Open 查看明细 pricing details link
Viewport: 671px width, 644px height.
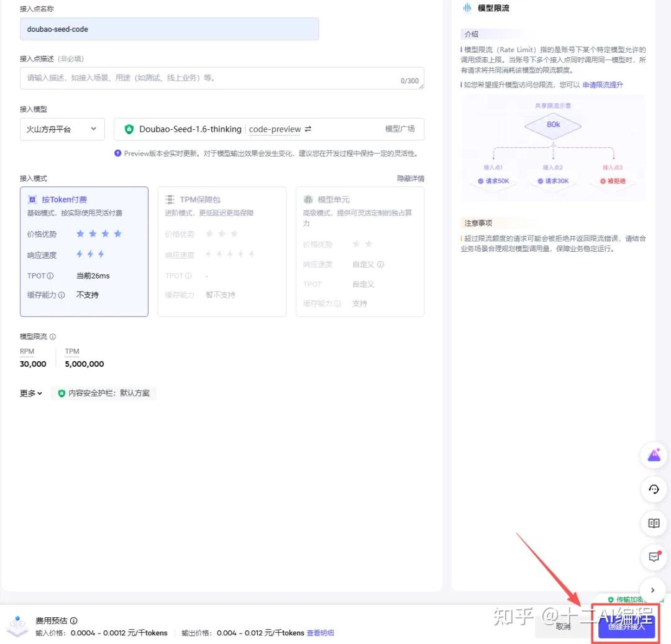click(x=321, y=633)
